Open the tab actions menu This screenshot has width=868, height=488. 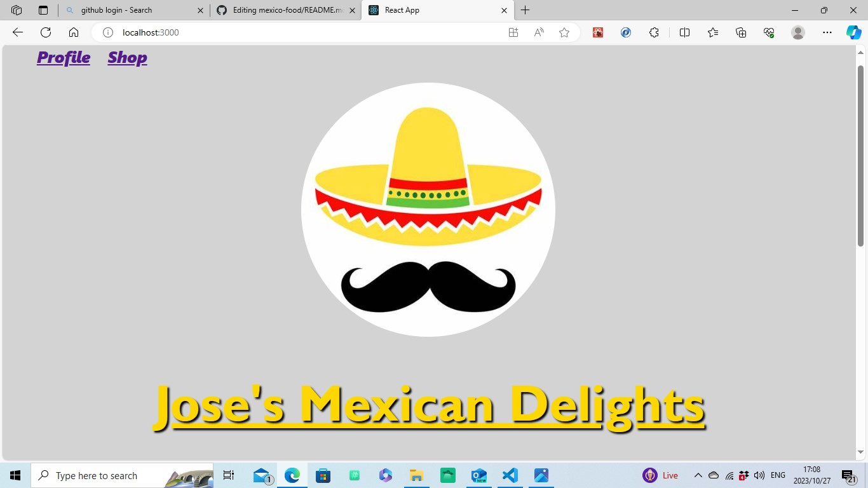click(x=16, y=10)
